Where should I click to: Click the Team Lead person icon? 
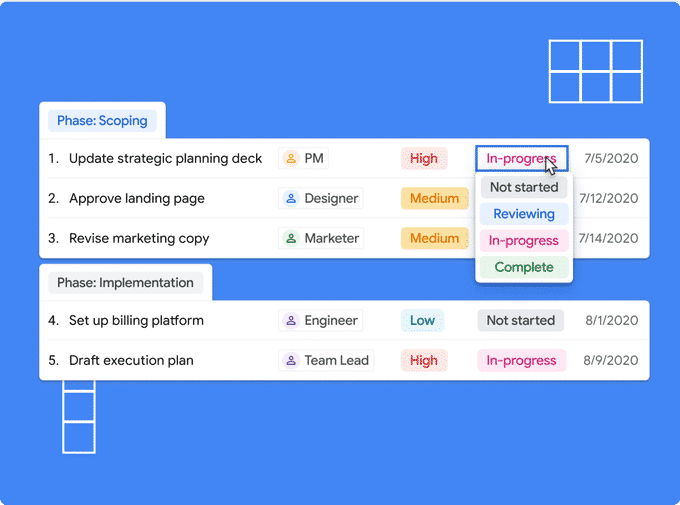(291, 360)
